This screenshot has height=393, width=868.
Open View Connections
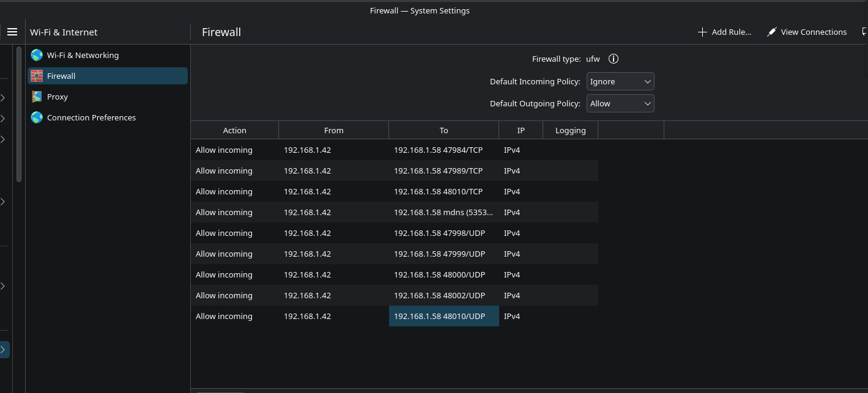tap(806, 32)
